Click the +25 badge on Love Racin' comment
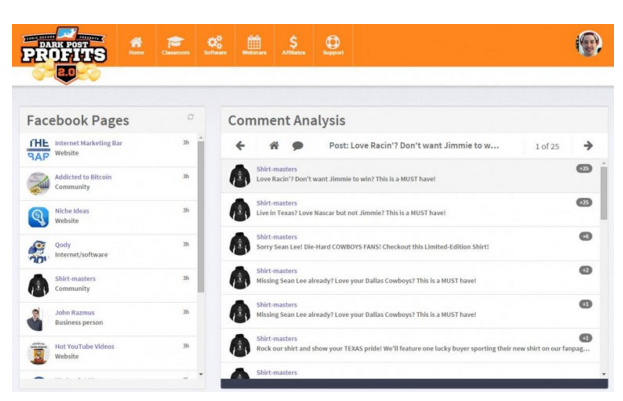Viewport: 623px width, 401px height. coord(584,169)
